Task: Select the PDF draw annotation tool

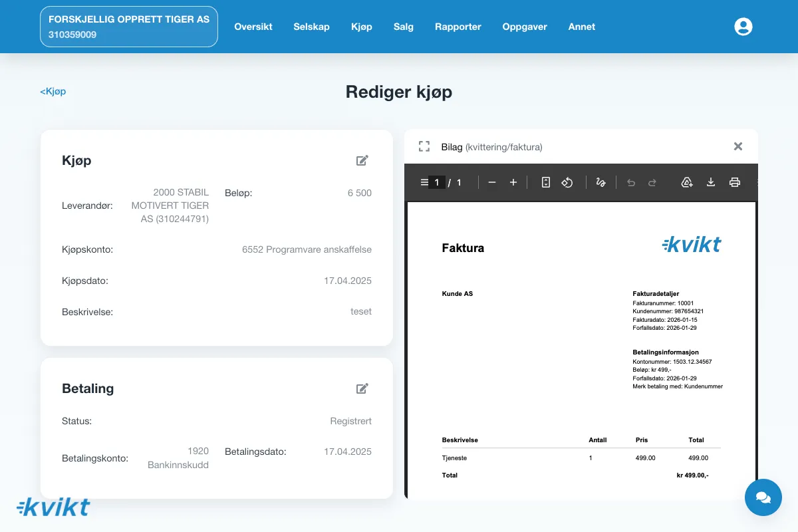Action: click(601, 182)
